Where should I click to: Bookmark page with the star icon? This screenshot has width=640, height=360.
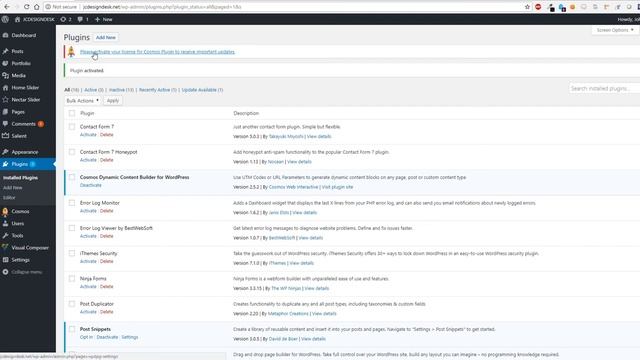pyautogui.click(x=527, y=7)
